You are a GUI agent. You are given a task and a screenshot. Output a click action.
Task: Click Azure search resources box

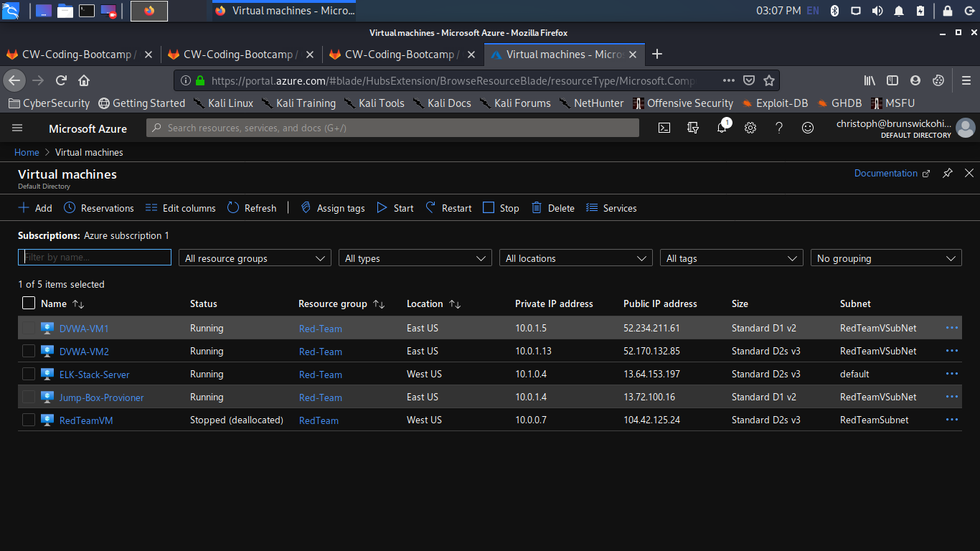click(x=392, y=128)
